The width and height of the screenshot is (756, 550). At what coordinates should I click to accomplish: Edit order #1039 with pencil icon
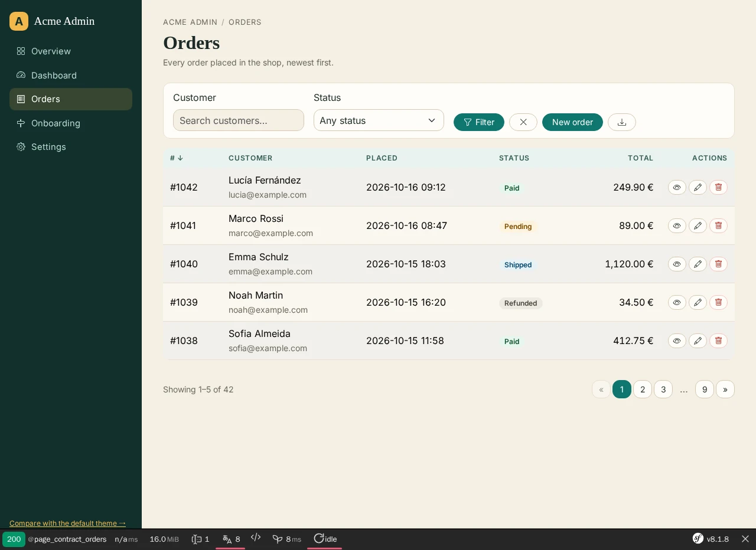click(698, 302)
